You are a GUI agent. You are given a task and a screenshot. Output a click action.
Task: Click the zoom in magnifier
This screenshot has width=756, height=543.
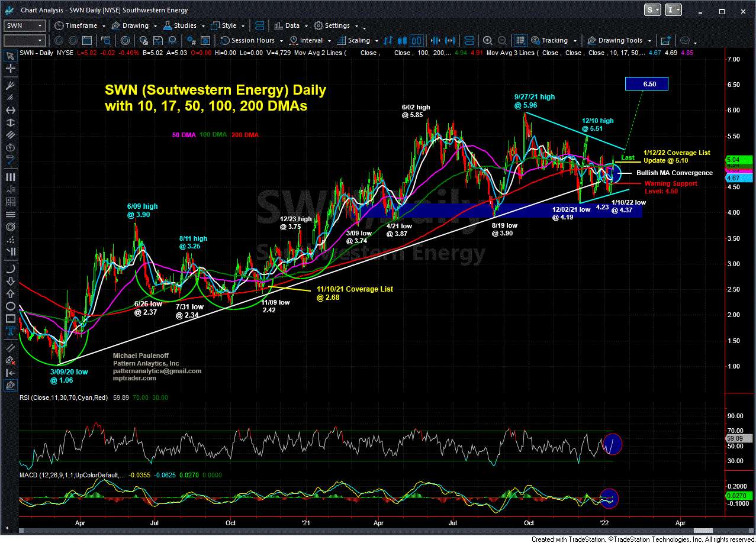coord(487,40)
